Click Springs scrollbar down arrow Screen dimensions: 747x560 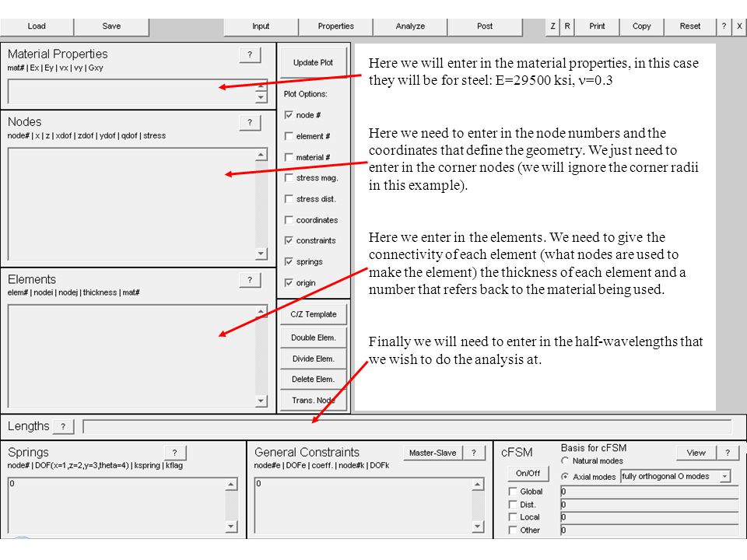click(231, 527)
